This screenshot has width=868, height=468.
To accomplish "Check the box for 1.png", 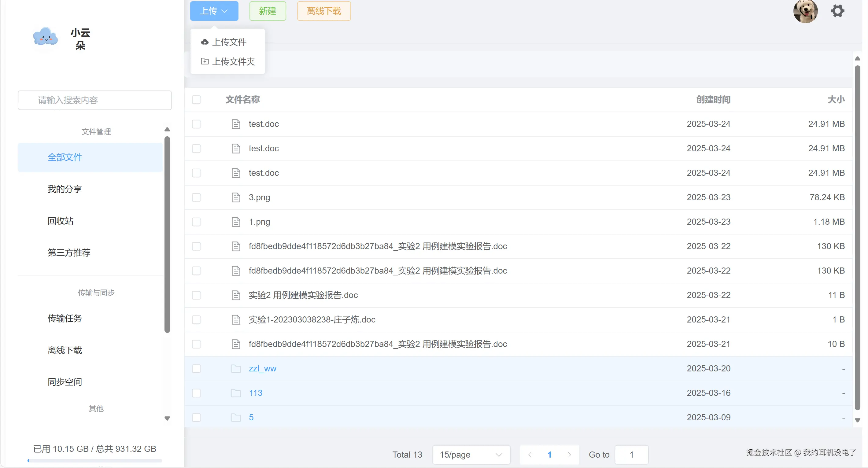I will [196, 222].
